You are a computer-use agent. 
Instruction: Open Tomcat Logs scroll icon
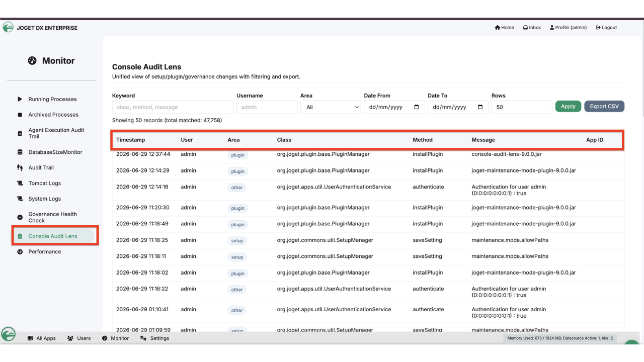click(20, 184)
